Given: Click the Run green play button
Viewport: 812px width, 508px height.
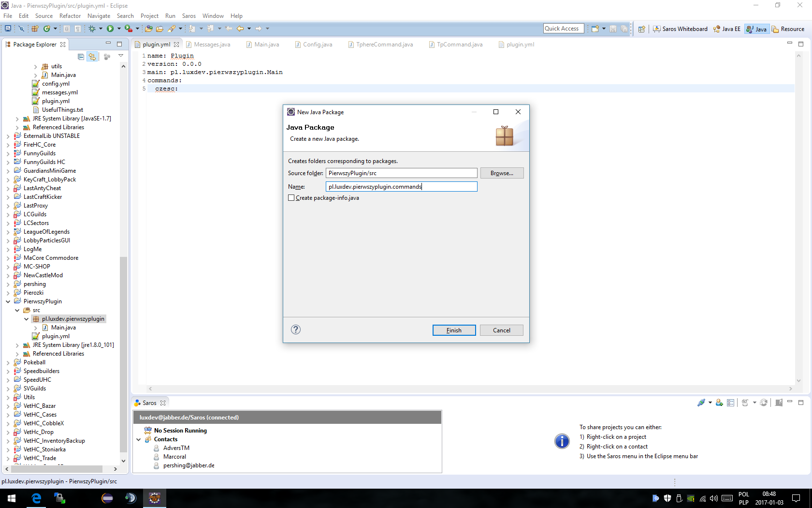Looking at the screenshot, I should click(x=110, y=29).
